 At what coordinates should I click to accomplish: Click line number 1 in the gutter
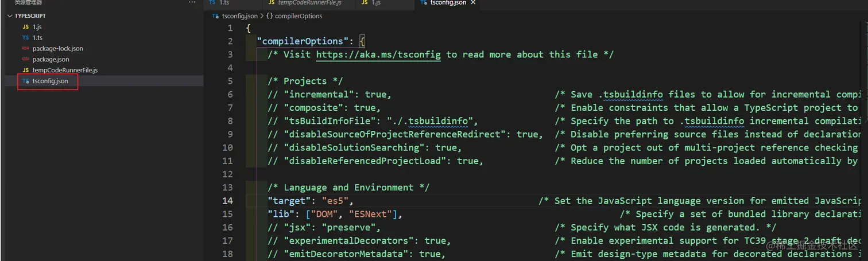click(x=230, y=28)
